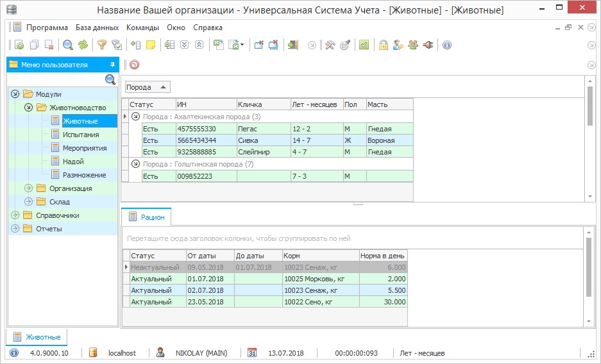The height and width of the screenshot is (364, 601).
Task: Collapse the Модули tree node
Action: click(15, 94)
